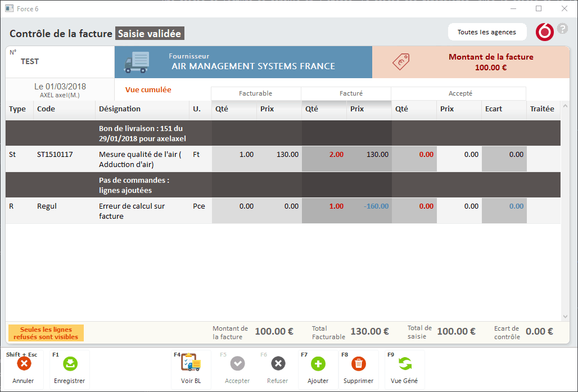Save with the Enregistrer green icon
Screen dimensions: 578x392
(70, 364)
